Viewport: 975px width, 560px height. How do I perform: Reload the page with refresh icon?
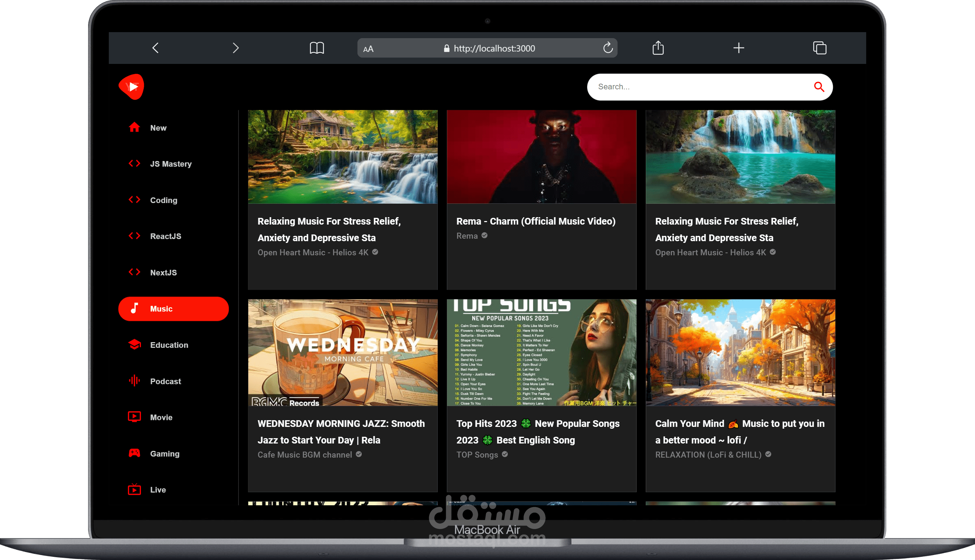(608, 48)
